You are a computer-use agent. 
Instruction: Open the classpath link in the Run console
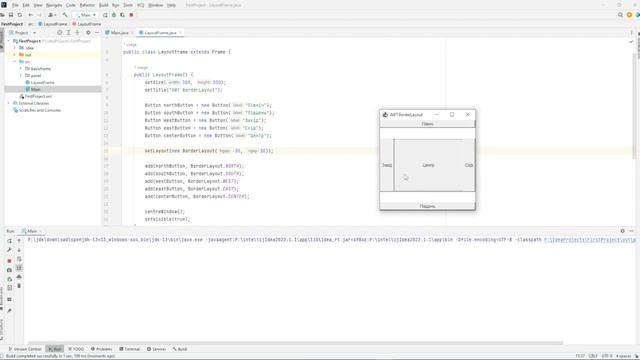coord(590,240)
